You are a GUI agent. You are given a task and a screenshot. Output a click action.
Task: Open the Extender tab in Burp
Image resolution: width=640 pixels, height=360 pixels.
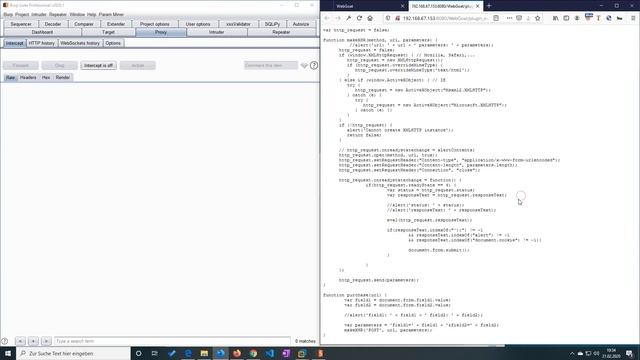click(x=116, y=24)
